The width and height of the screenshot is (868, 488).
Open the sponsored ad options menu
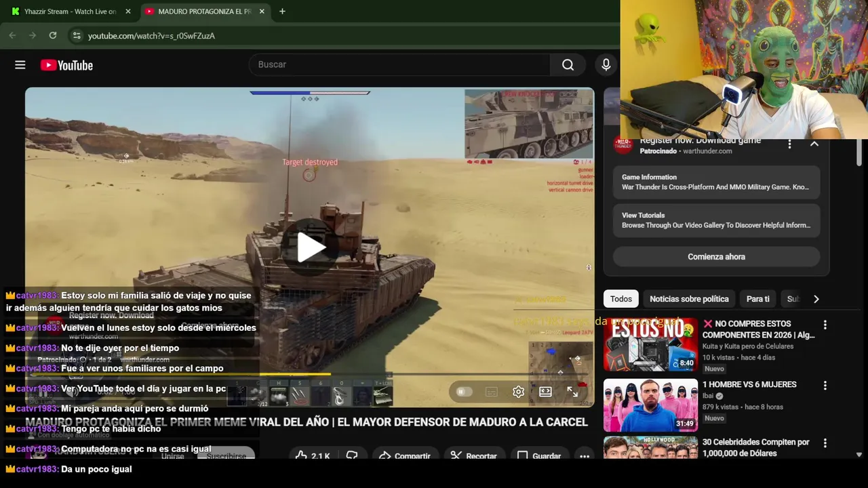789,144
